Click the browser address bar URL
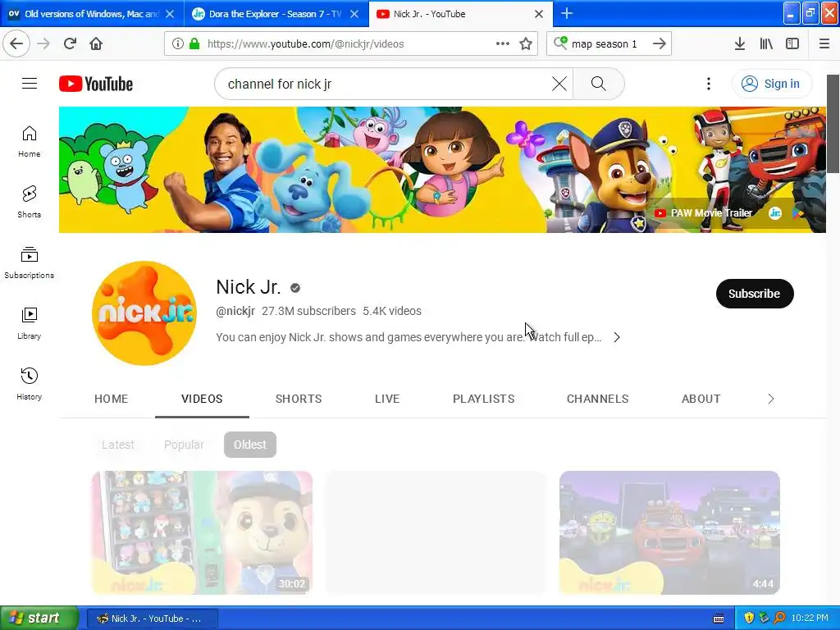The image size is (840, 630). point(305,44)
